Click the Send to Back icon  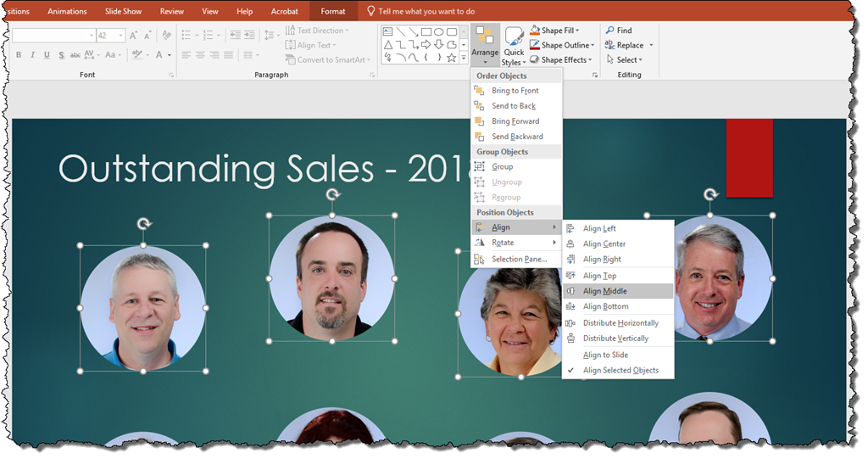click(x=479, y=106)
